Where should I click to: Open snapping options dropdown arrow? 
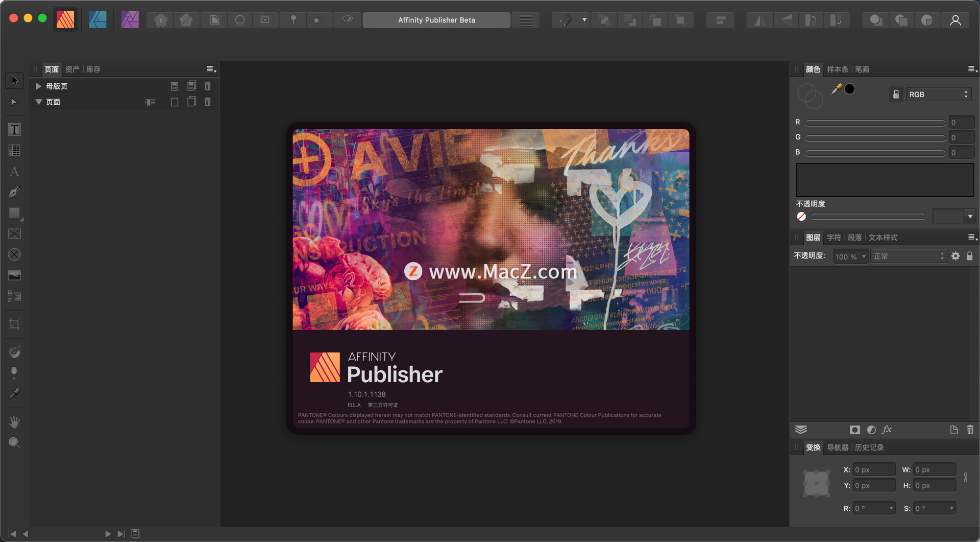pos(584,20)
